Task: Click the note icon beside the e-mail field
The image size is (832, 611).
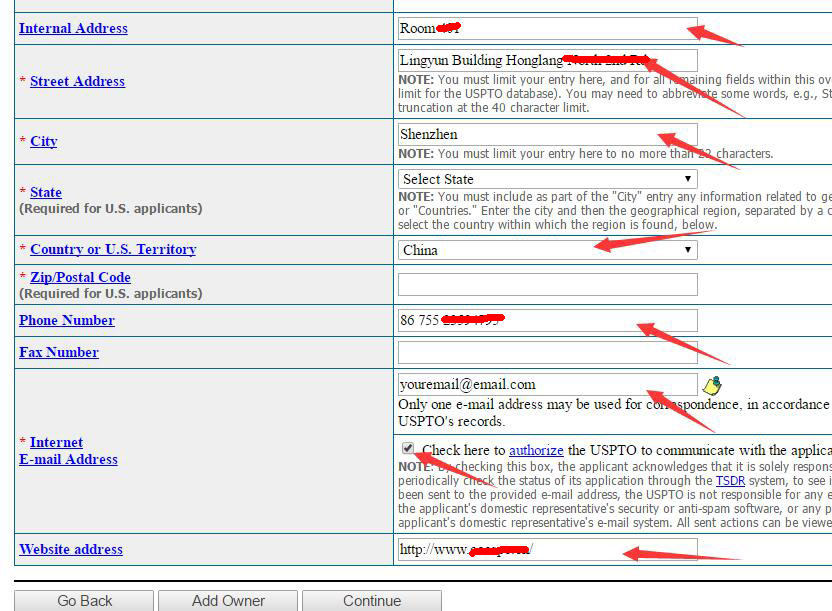Action: click(x=712, y=386)
